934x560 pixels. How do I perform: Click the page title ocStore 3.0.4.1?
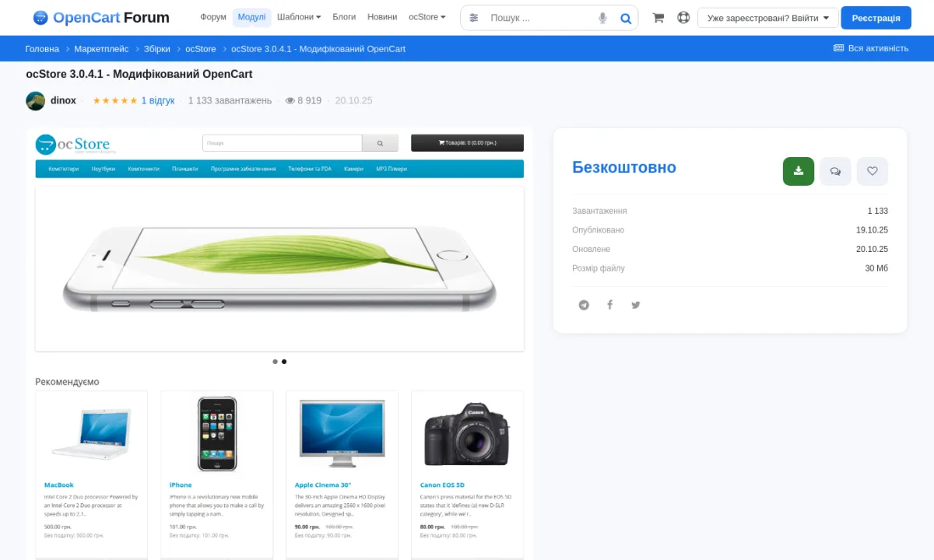click(x=139, y=75)
